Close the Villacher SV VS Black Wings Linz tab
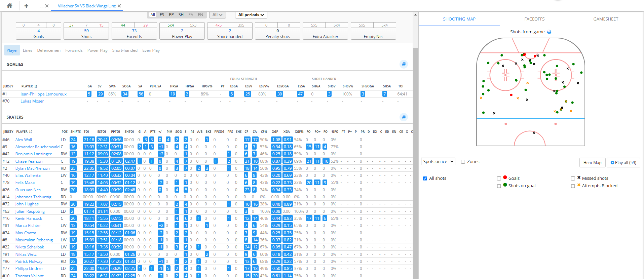 [x=119, y=6]
